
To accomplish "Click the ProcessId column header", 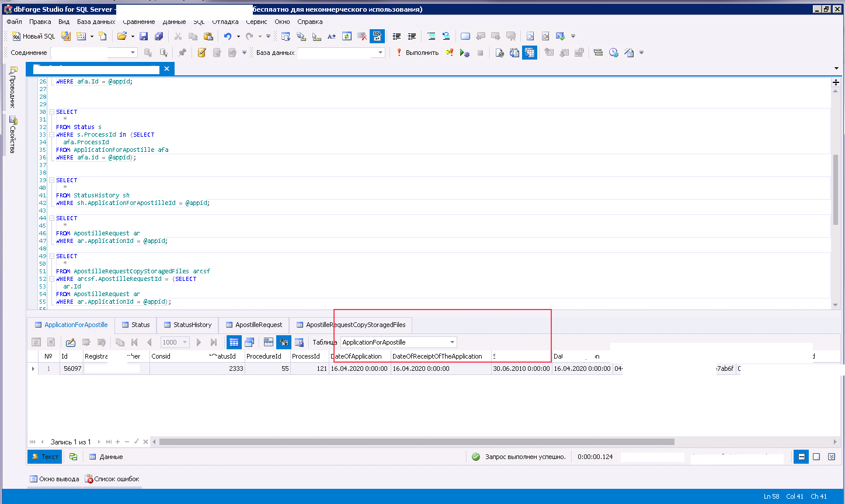I will (x=309, y=356).
